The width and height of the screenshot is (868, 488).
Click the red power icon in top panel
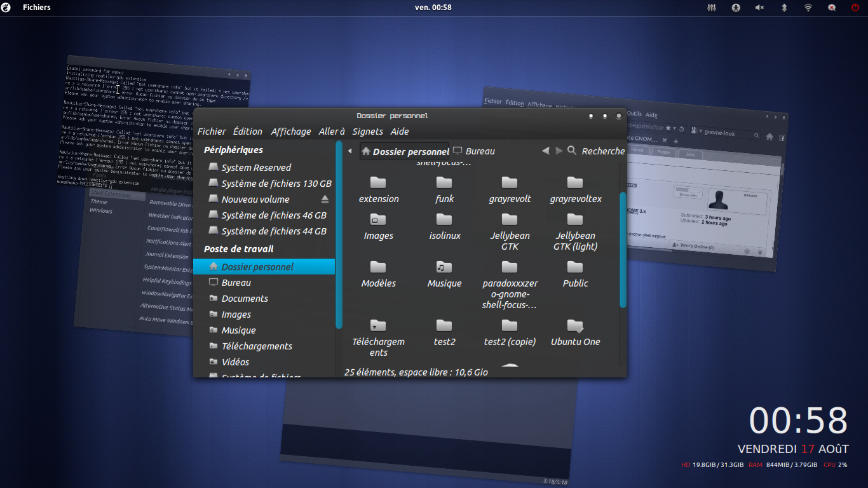pos(855,8)
